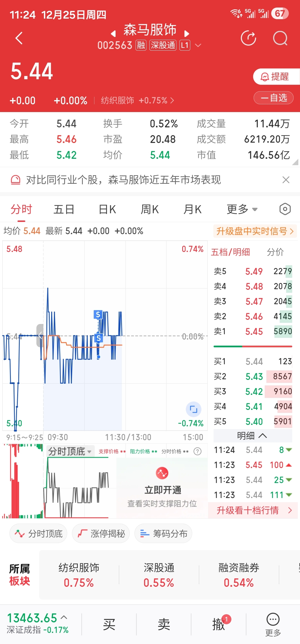300x644 pixels.
Task: Tap red 立即开通 round icon
Action: [162, 473]
